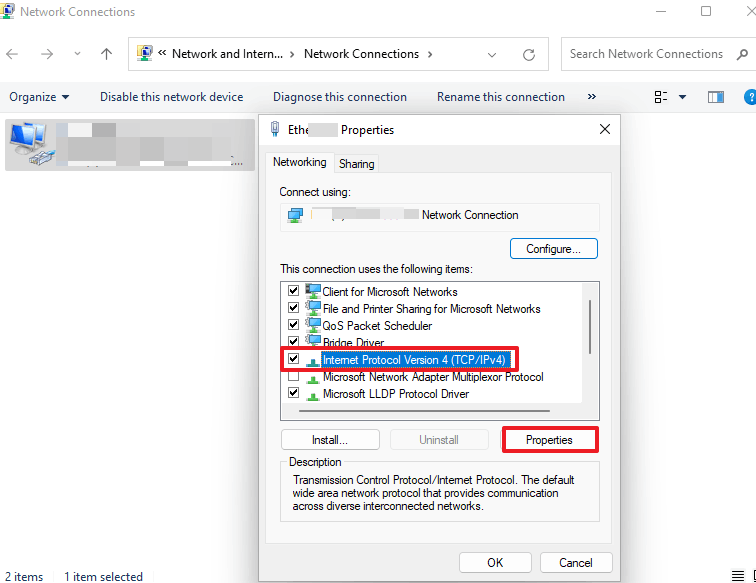
Task: Click the Ethernet Properties title icon
Action: click(275, 129)
